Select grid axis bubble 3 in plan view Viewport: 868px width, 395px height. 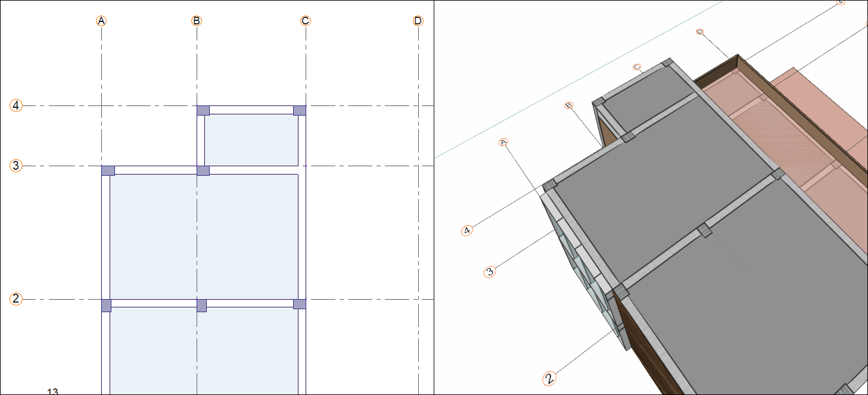pyautogui.click(x=16, y=166)
